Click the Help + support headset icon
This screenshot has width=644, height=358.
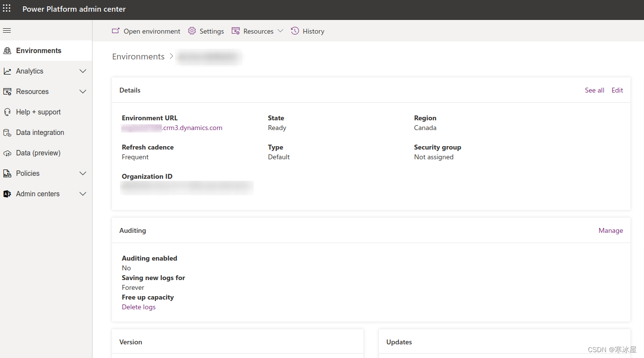(x=7, y=112)
